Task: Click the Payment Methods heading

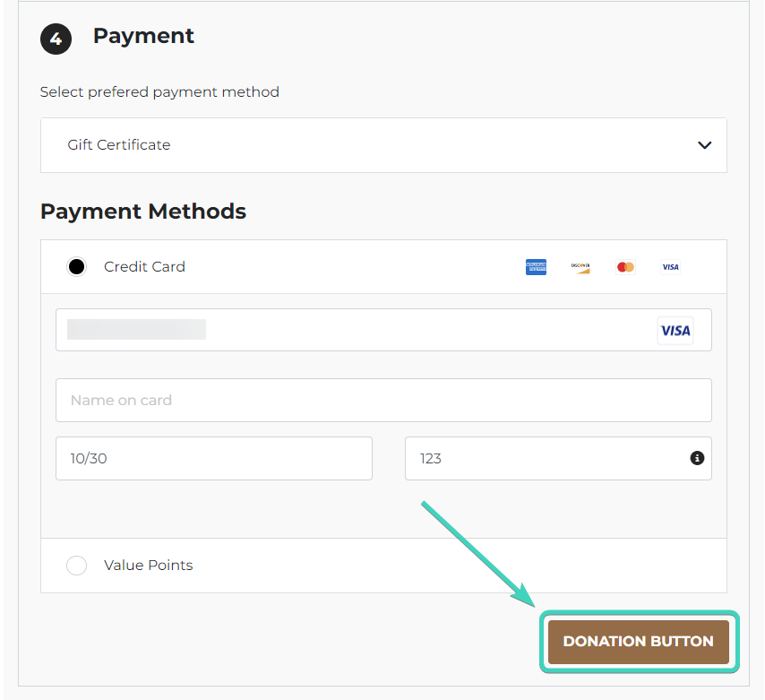Action: click(142, 212)
